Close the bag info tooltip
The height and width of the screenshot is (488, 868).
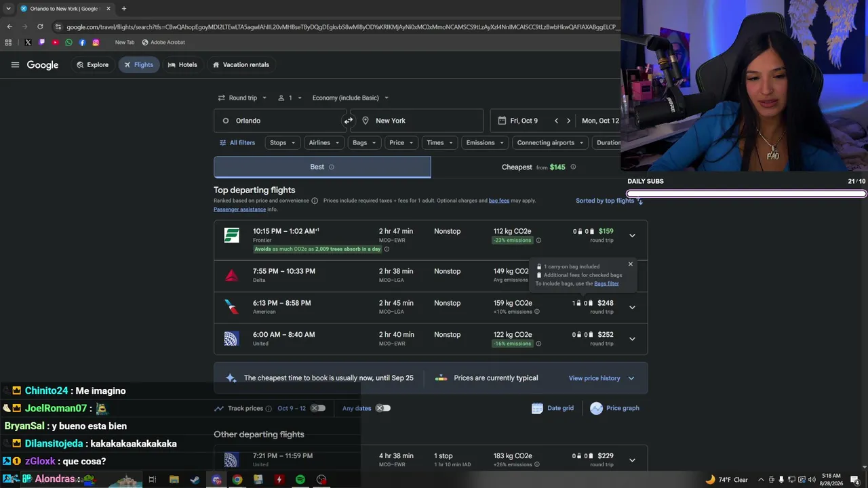click(x=630, y=264)
